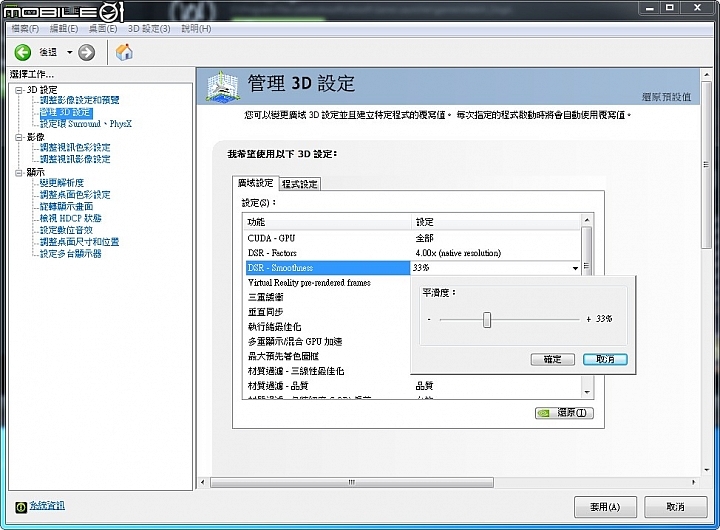Select 調整影像設定和預覽 in tree
Viewport: 720px width, 530px height.
[79, 100]
